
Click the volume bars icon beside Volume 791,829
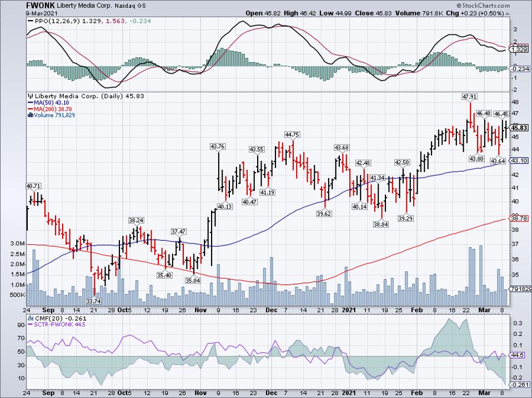click(x=31, y=115)
